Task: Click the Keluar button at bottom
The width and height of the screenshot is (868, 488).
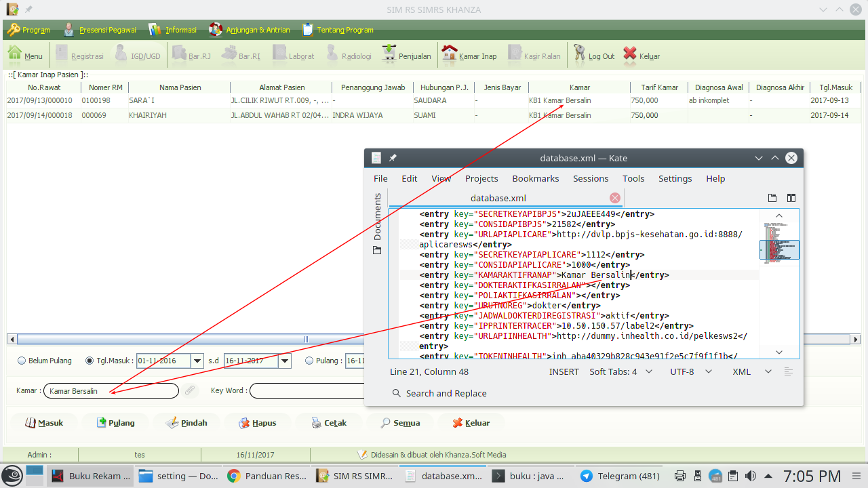Action: click(470, 423)
